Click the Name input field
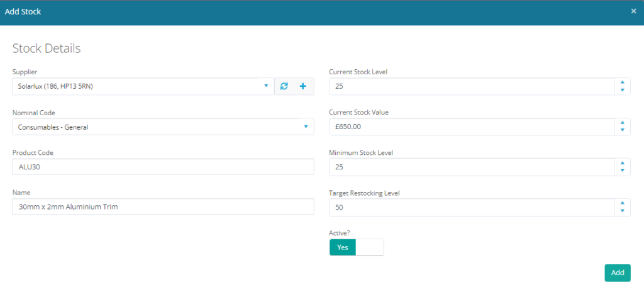The height and width of the screenshot is (289, 644). click(x=162, y=207)
